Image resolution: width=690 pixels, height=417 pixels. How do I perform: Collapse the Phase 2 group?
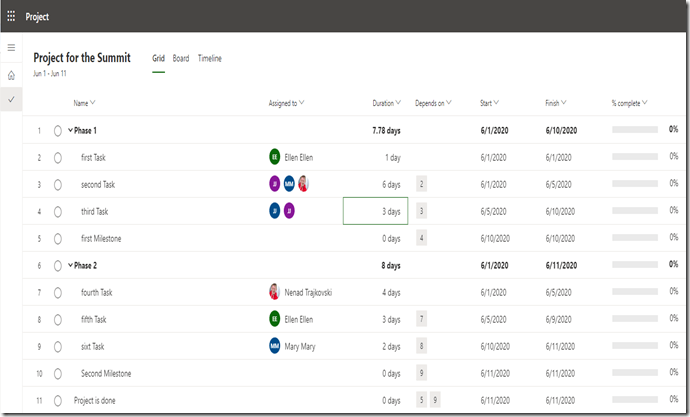[70, 265]
